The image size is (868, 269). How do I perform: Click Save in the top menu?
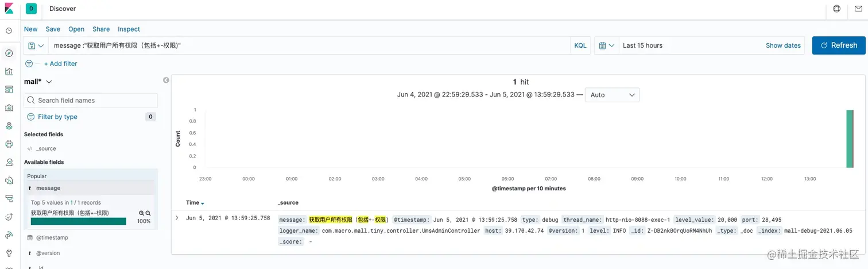click(x=53, y=29)
